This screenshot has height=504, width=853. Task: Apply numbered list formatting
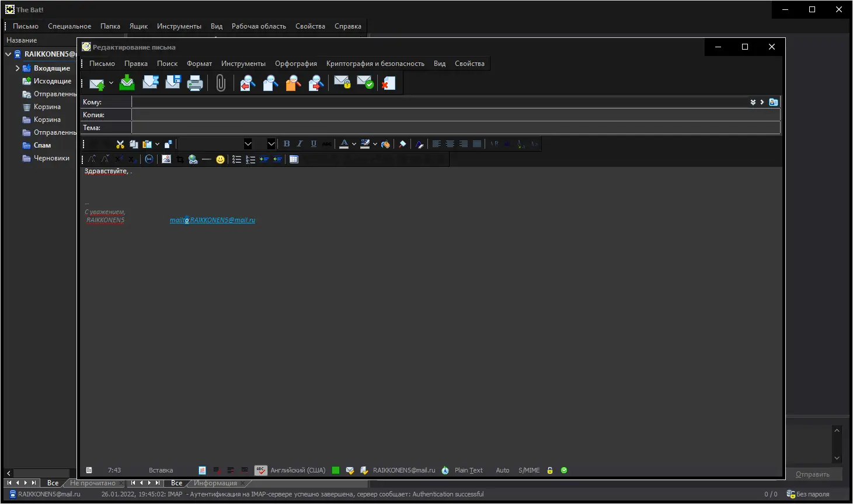click(250, 159)
